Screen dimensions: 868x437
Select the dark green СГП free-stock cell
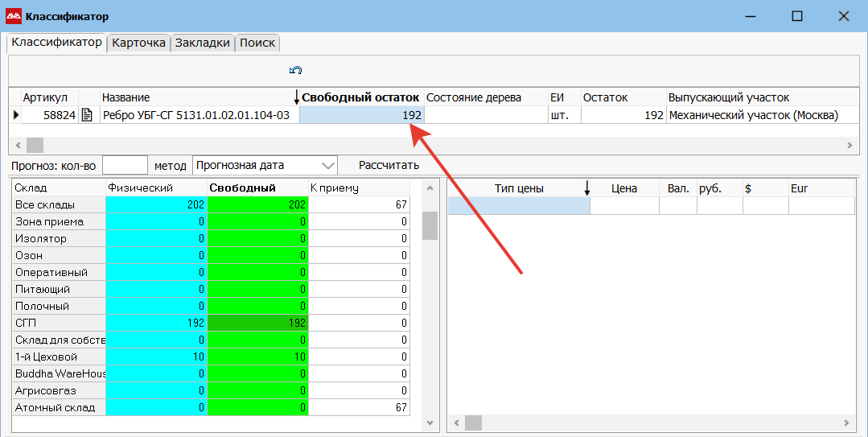click(x=257, y=323)
